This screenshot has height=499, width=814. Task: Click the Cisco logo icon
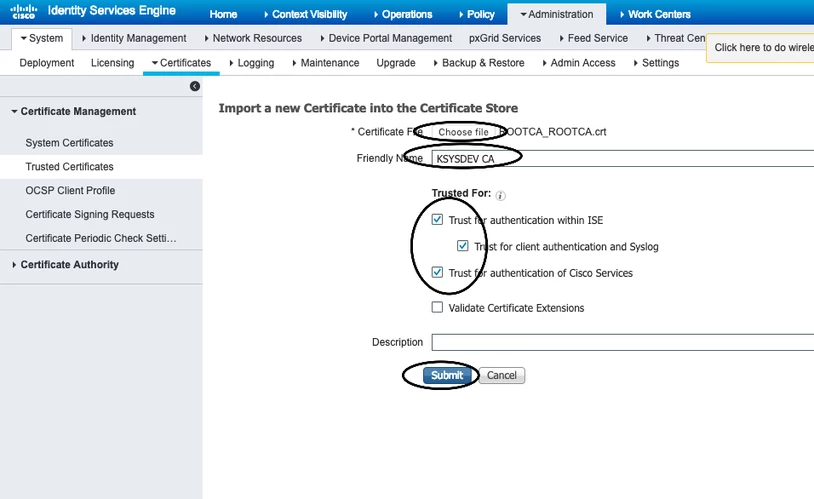23,11
